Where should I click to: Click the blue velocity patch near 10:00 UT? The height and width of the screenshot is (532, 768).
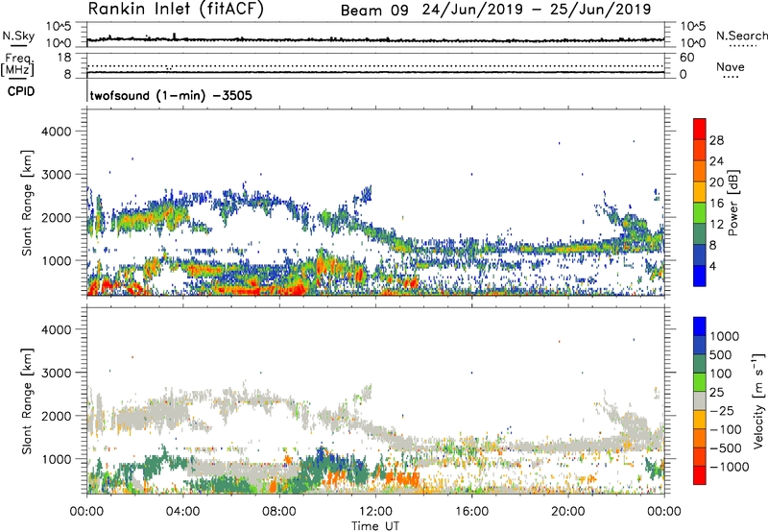coord(321,454)
